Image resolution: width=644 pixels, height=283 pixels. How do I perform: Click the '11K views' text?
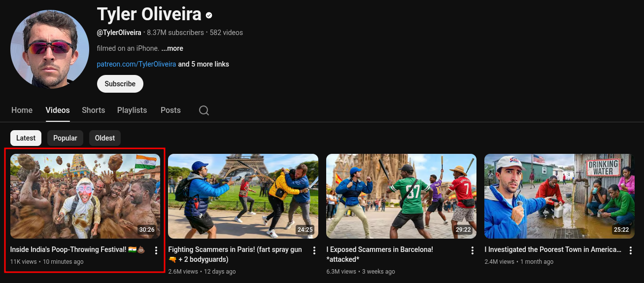pos(24,262)
